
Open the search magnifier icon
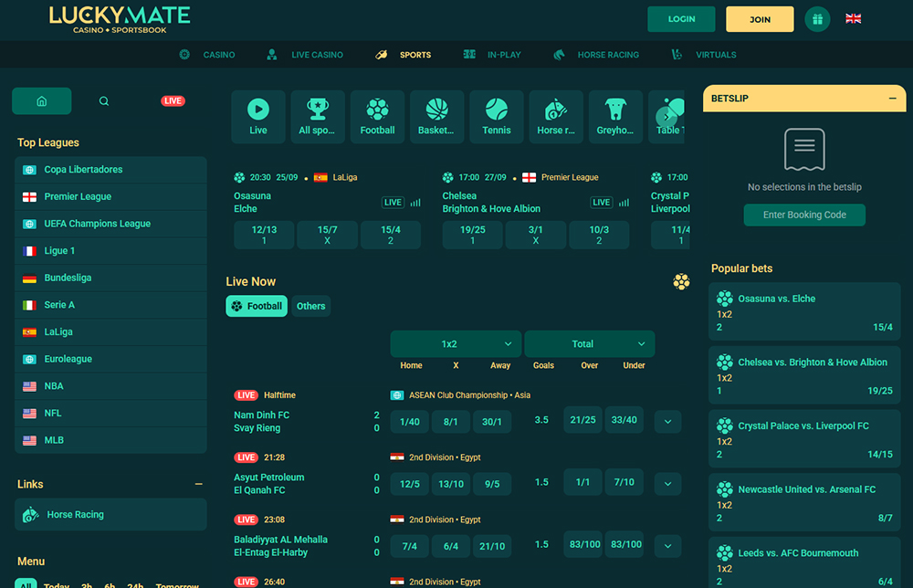104,101
